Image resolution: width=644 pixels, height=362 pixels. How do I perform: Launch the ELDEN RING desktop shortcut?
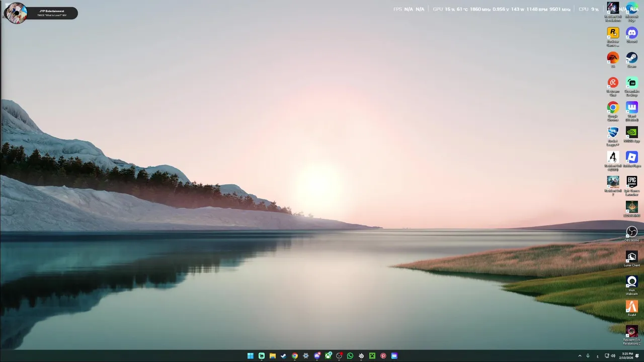coord(631,209)
